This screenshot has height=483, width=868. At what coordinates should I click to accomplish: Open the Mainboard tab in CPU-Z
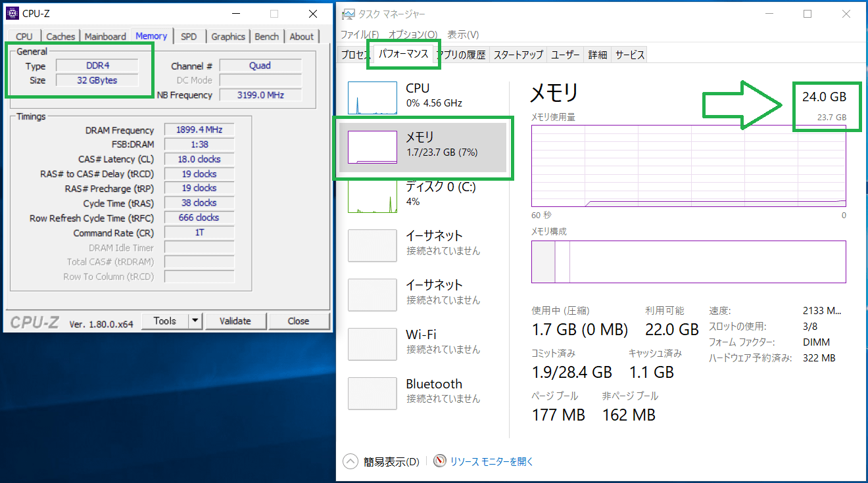[x=105, y=37]
